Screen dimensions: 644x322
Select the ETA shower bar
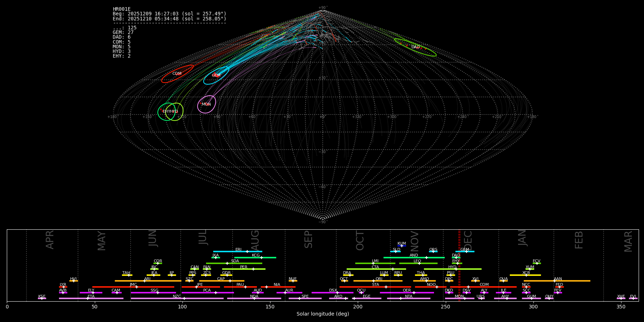[x=91, y=298]
